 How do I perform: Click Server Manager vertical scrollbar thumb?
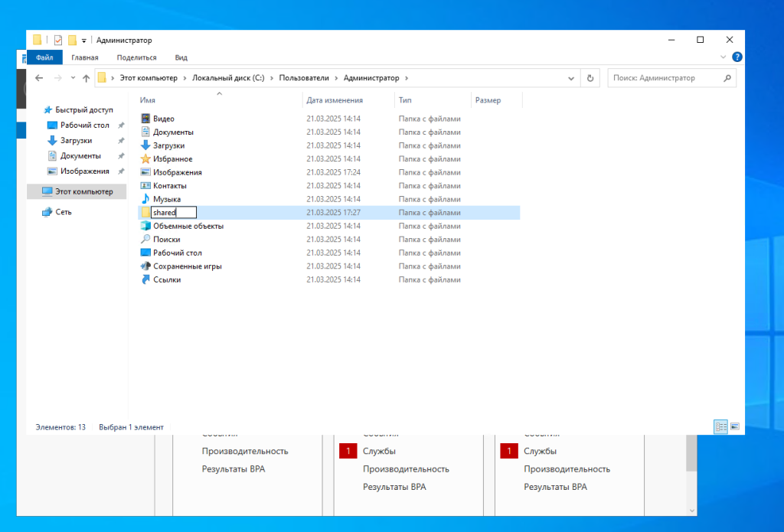click(691, 452)
